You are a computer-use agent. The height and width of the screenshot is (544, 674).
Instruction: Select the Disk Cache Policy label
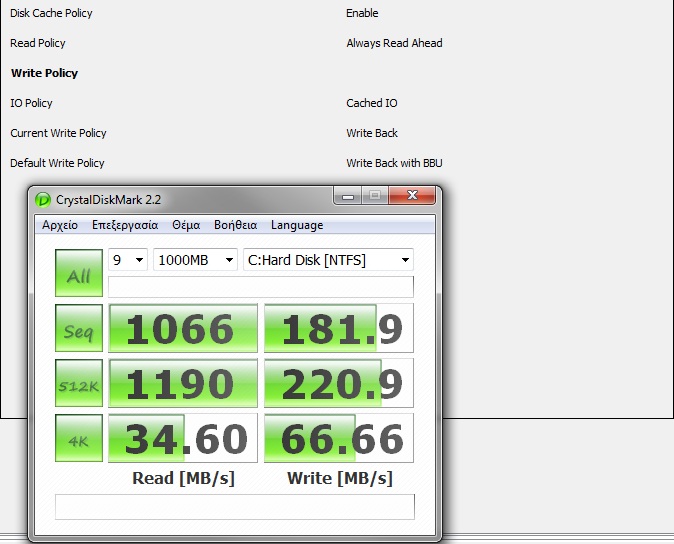(x=51, y=13)
